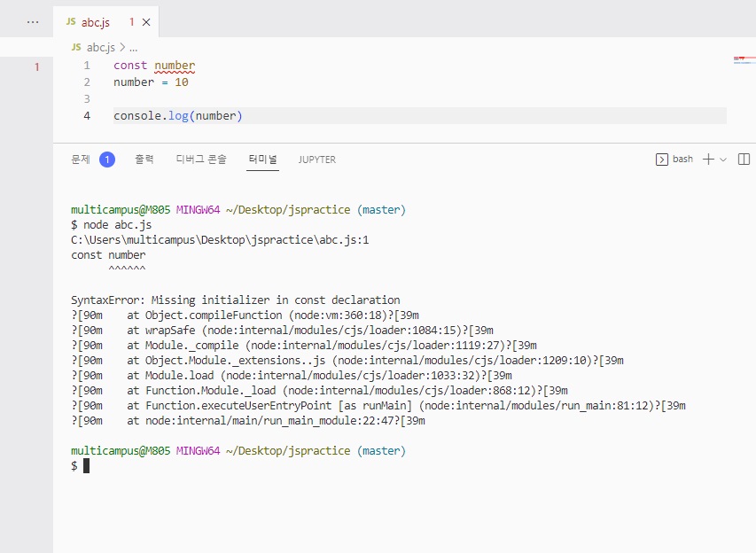Screen dimensions: 756x553
Task: Click the SyntaxError message line in terminal
Action: coord(235,300)
